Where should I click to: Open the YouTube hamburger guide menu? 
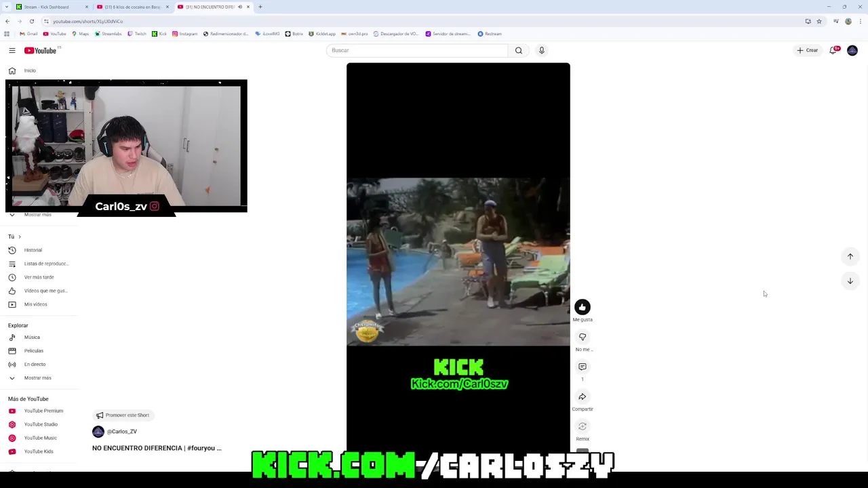(x=12, y=50)
